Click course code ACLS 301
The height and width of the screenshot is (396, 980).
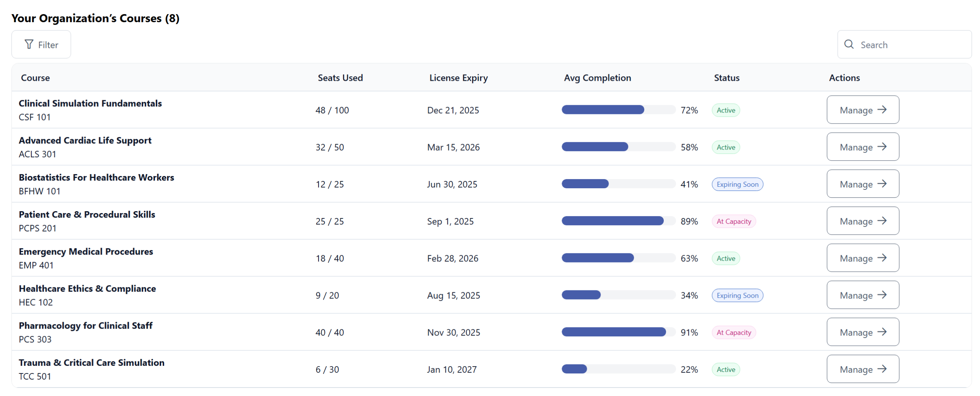[x=38, y=154]
